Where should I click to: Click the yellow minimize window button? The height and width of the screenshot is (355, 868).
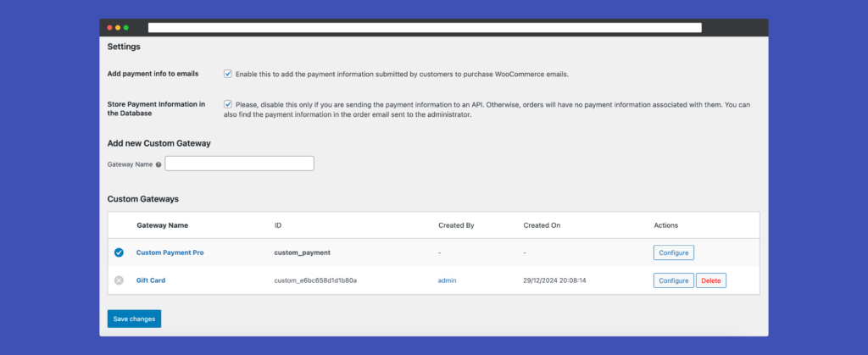pyautogui.click(x=118, y=28)
